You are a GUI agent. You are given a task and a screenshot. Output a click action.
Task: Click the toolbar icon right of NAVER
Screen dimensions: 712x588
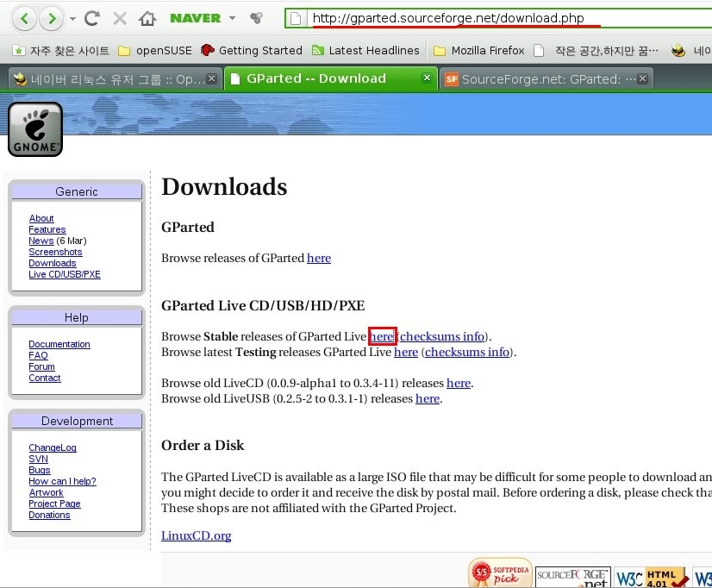(x=257, y=18)
